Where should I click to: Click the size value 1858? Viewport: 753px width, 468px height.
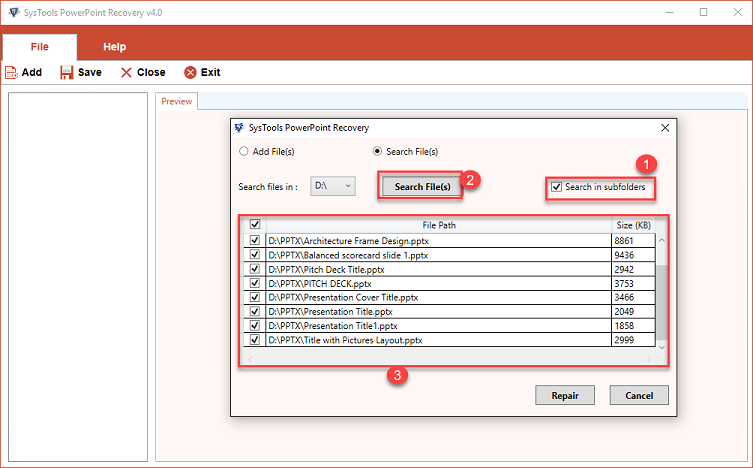[624, 325]
